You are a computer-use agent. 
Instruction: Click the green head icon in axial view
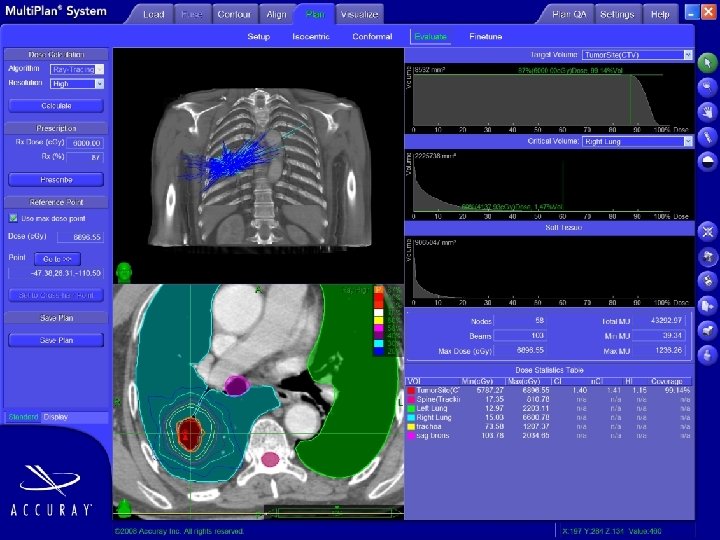coord(124,509)
